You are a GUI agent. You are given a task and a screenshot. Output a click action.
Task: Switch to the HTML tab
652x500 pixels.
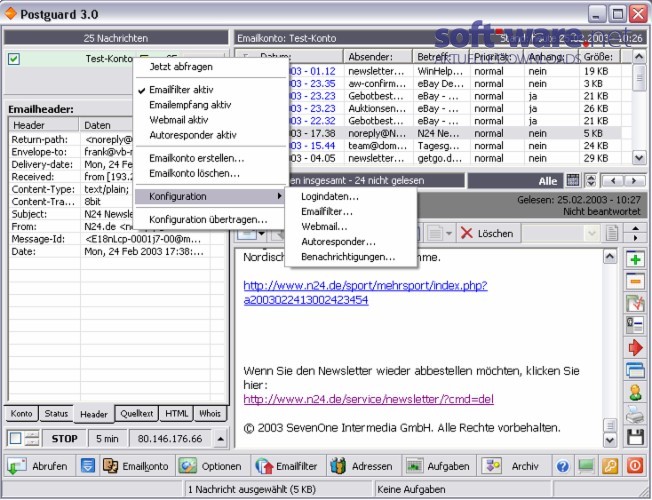[176, 413]
